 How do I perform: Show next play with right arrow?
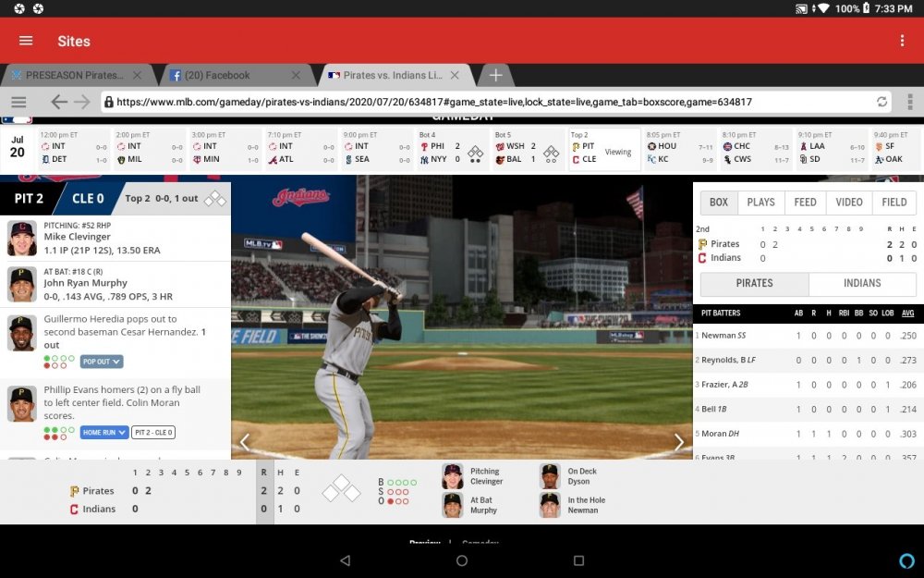pos(679,441)
